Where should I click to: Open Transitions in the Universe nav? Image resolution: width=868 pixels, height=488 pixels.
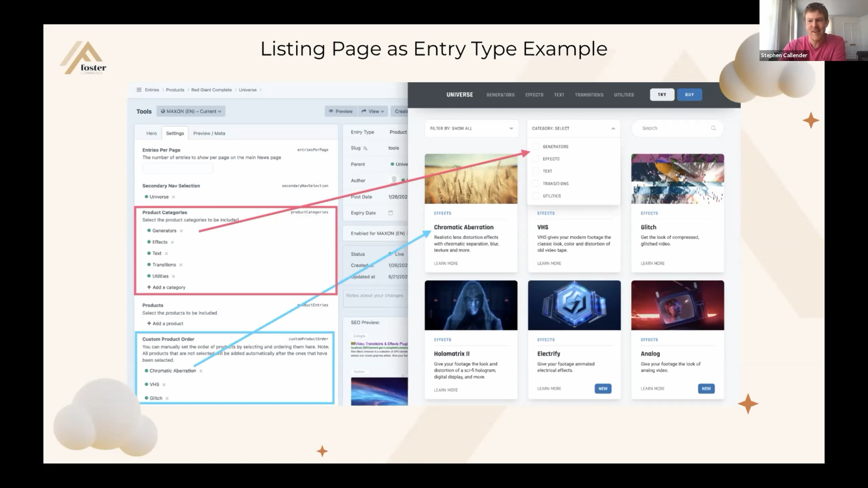(x=589, y=95)
